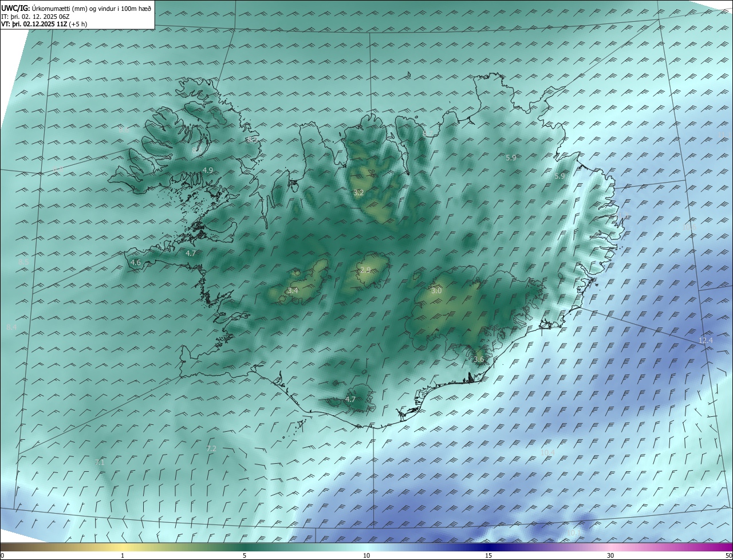
Task: Click the 2.9 value label
Action: click(365, 270)
